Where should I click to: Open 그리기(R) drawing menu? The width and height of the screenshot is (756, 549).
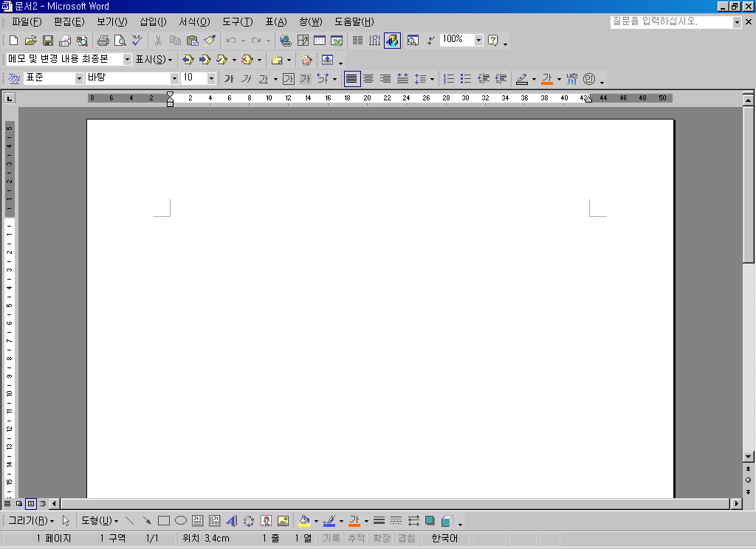click(31, 520)
